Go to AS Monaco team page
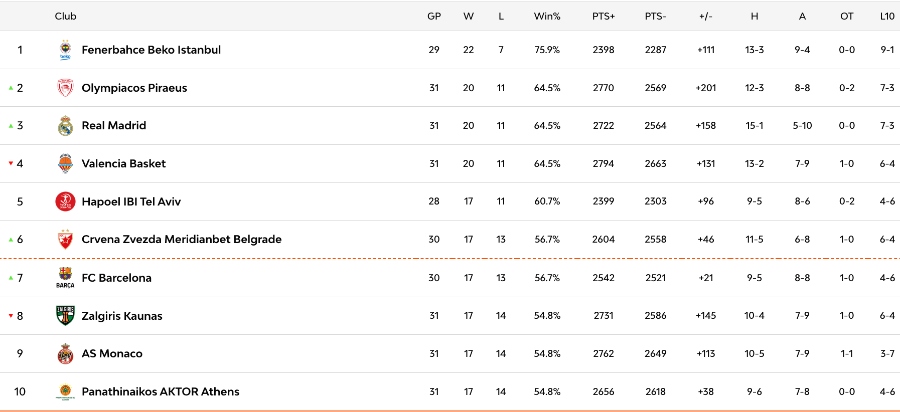Viewport: 900px width, 412px height. (111, 354)
